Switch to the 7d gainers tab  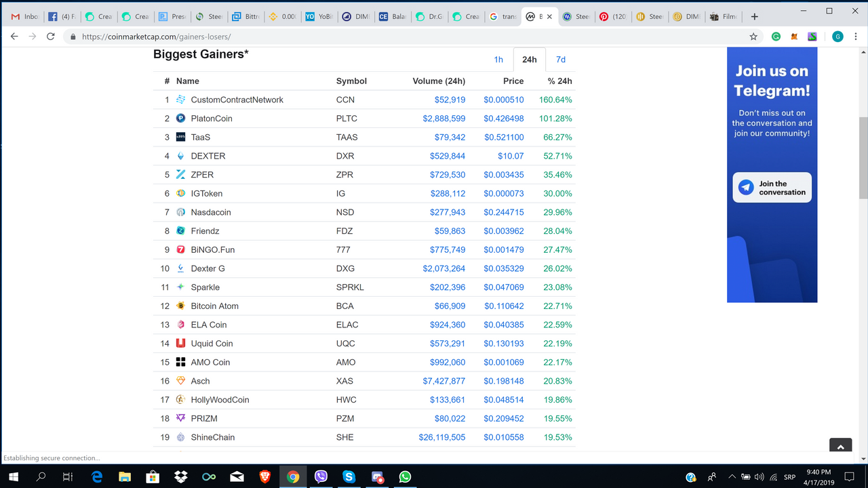click(x=561, y=60)
